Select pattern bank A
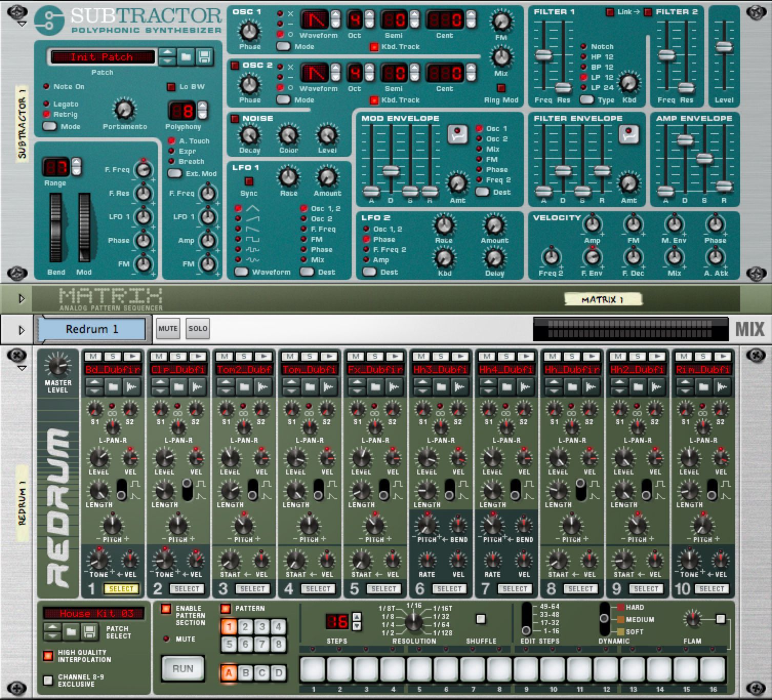This screenshot has height=700, width=772. click(x=229, y=673)
